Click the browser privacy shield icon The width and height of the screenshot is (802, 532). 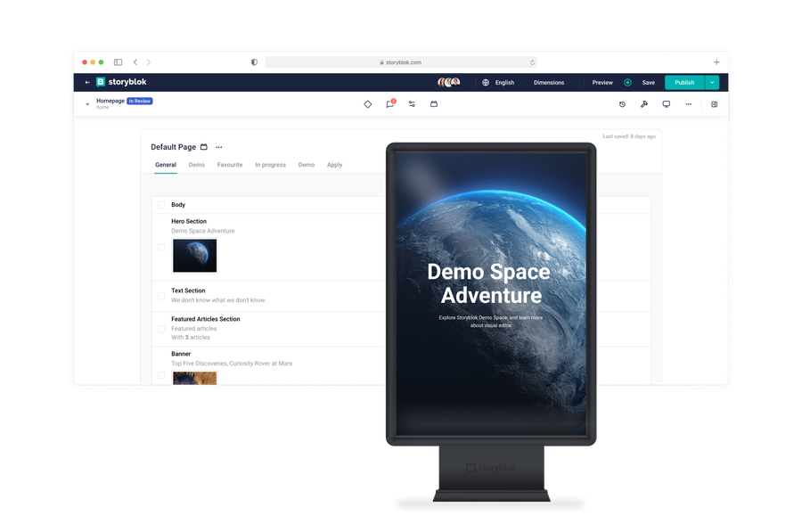pyautogui.click(x=254, y=61)
